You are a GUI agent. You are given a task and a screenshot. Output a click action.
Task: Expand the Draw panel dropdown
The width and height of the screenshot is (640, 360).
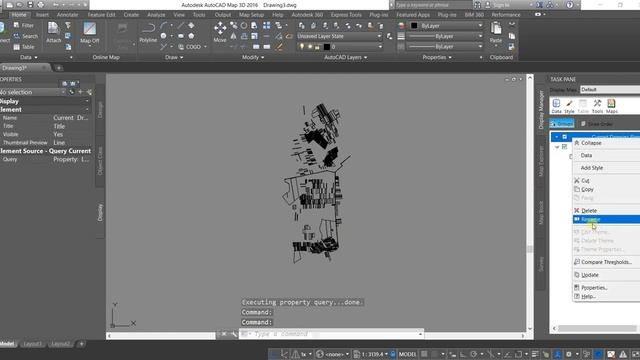174,58
